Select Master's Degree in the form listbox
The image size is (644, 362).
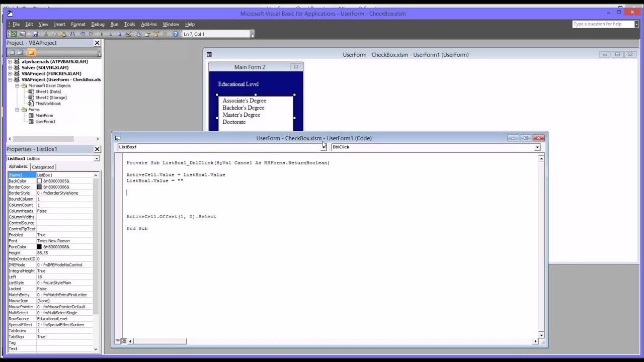(x=242, y=115)
